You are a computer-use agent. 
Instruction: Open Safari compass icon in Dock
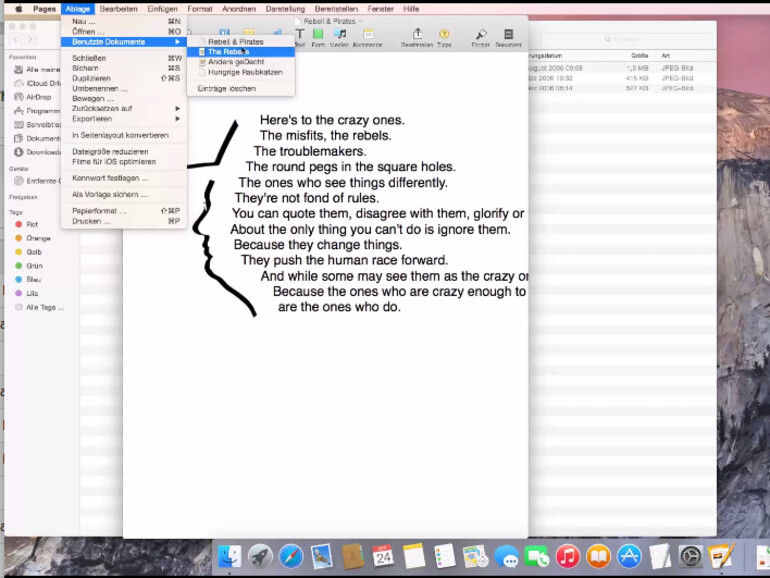tap(291, 556)
